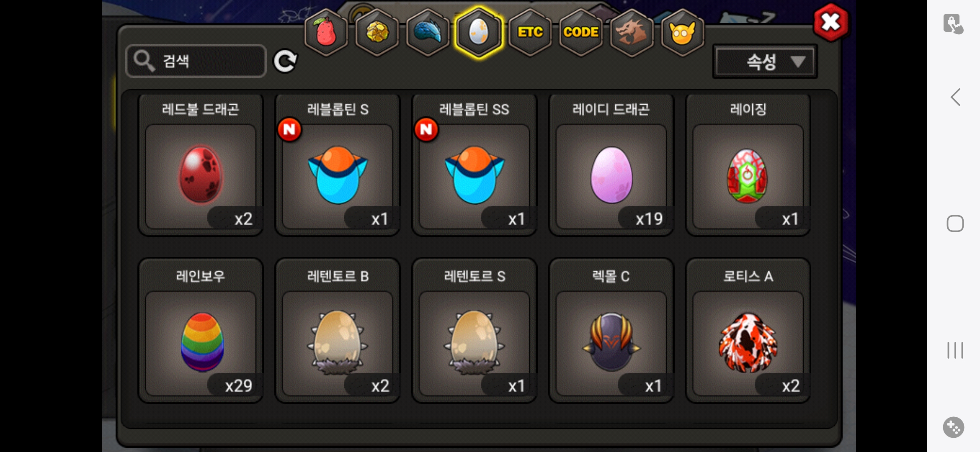
Task: Switch to the ETC tab
Action: pos(530,32)
